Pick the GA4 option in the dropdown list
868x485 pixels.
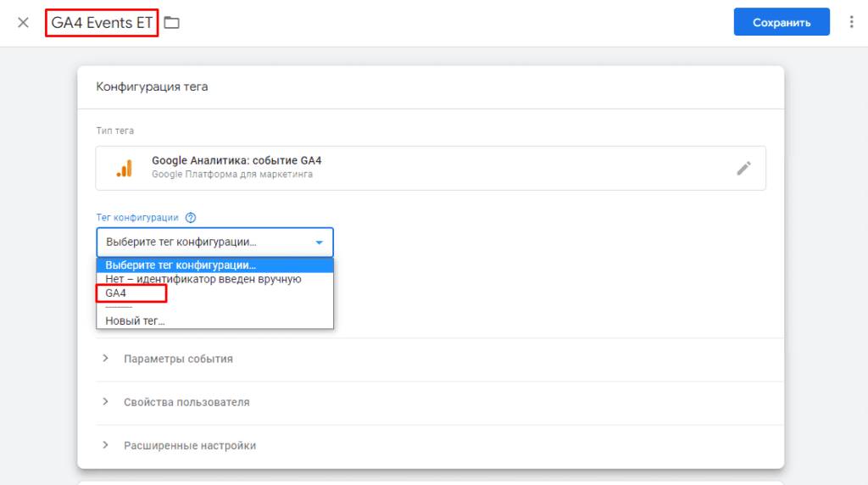[x=214, y=293]
